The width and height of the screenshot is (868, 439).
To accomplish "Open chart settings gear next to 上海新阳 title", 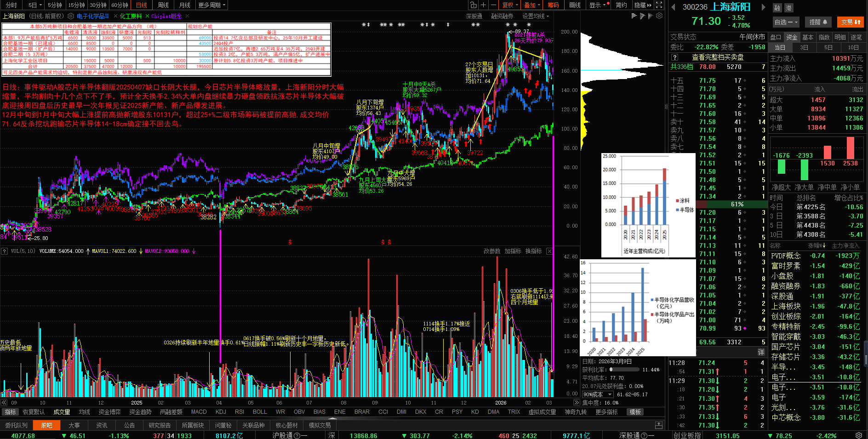I will 71,16.
